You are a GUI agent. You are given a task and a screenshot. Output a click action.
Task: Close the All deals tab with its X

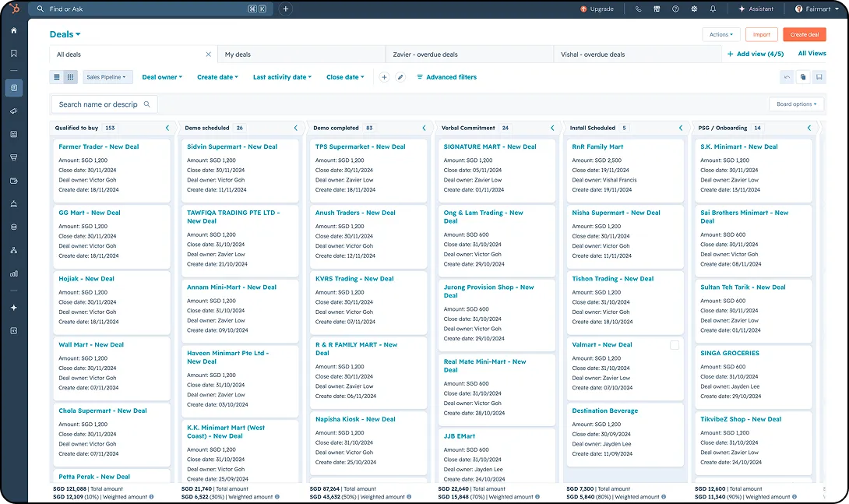[x=209, y=54]
